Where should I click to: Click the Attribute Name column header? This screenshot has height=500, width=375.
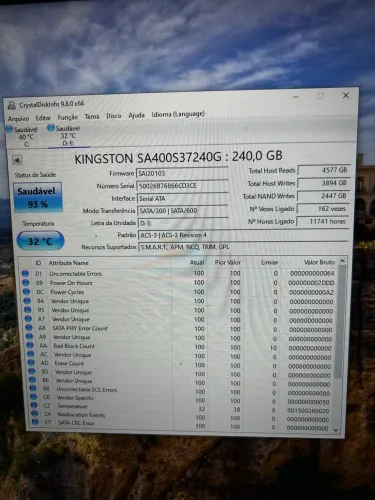pyautogui.click(x=68, y=263)
